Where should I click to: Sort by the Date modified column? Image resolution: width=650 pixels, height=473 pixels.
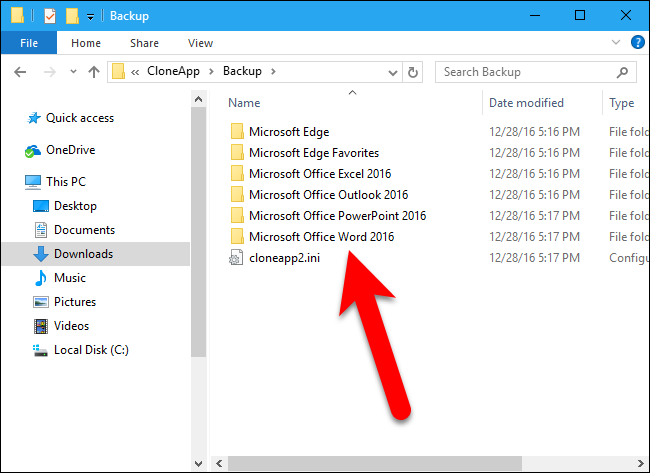pyautogui.click(x=526, y=103)
